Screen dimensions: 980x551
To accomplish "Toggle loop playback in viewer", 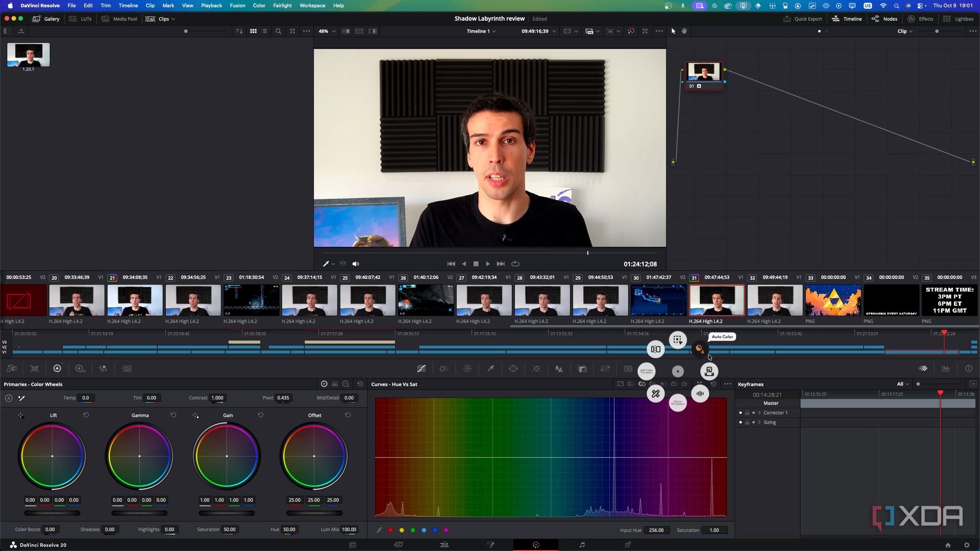I will [516, 264].
